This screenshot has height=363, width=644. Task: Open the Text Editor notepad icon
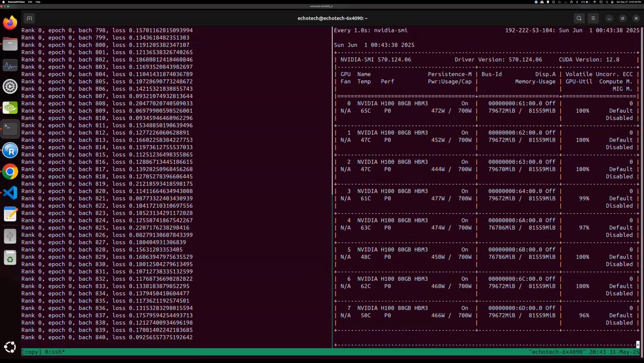[x=10, y=214]
